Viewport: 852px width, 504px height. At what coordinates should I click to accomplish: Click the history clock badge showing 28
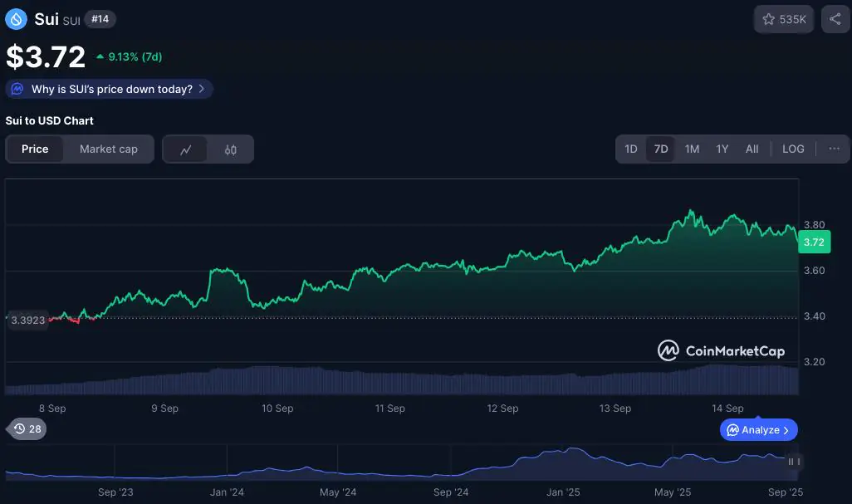[x=27, y=428]
